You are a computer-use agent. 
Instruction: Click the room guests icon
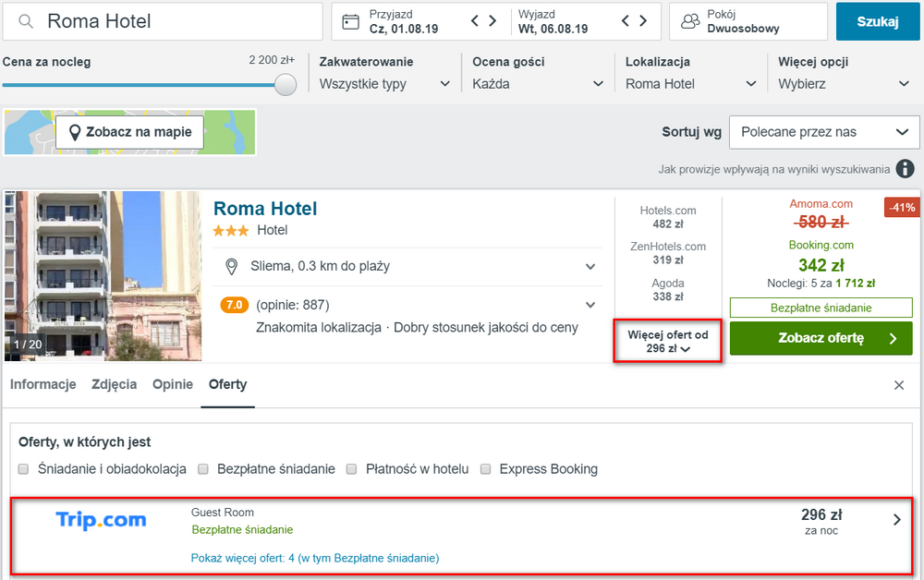690,22
